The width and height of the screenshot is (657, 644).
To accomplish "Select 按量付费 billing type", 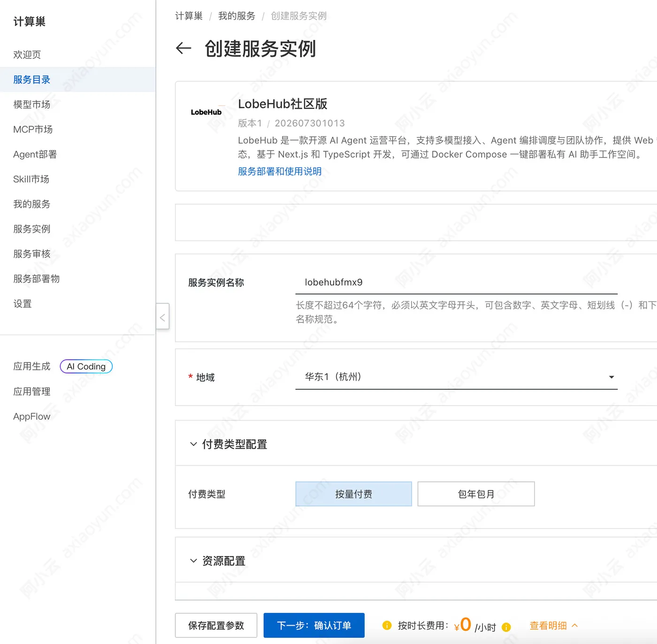I will tap(354, 494).
